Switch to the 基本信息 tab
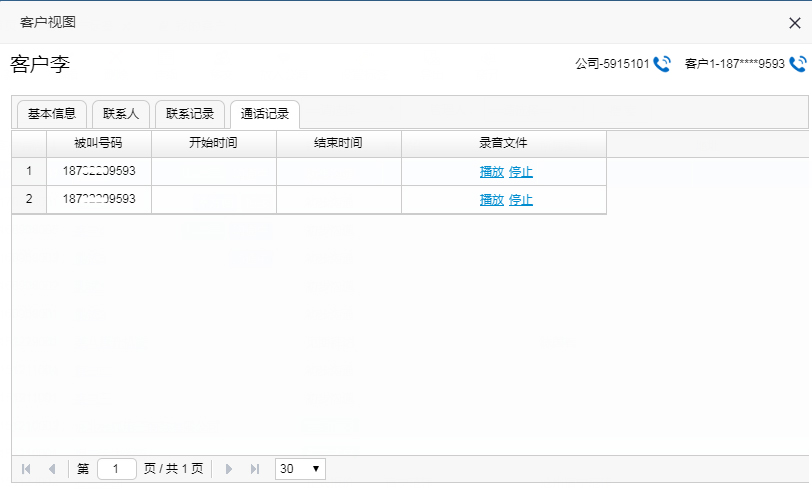The width and height of the screenshot is (812, 498). coord(52,114)
